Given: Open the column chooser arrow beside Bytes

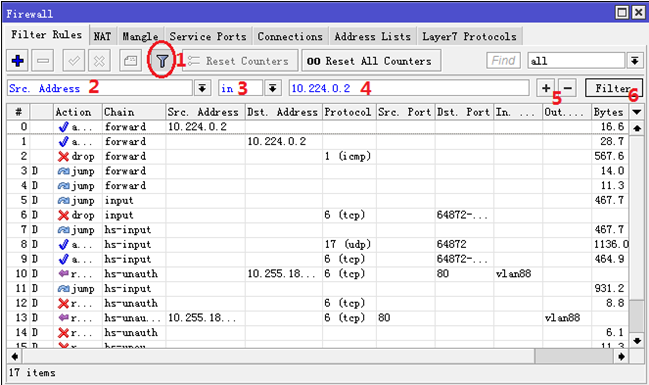Looking at the screenshot, I should click(x=636, y=112).
